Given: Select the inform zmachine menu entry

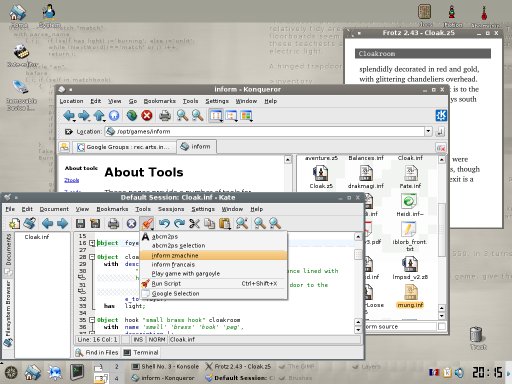Looking at the screenshot, I should tap(213, 255).
